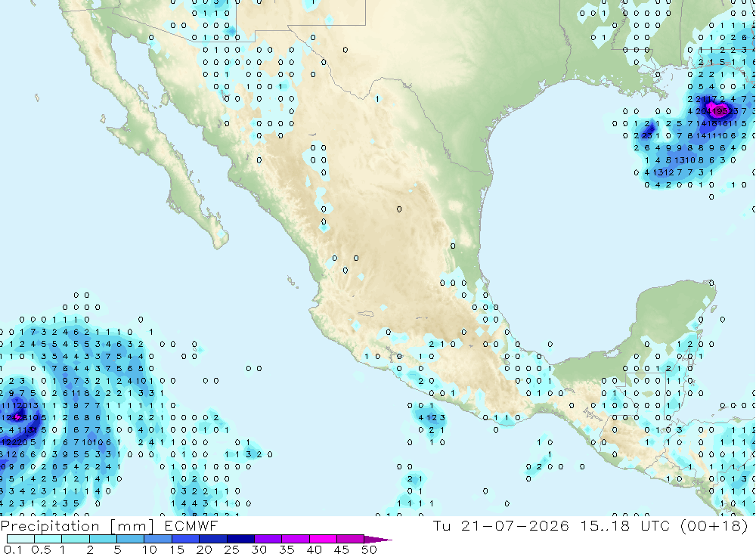Click the "[mm]" unit label
Screen dimensions: 756x554
point(132,526)
